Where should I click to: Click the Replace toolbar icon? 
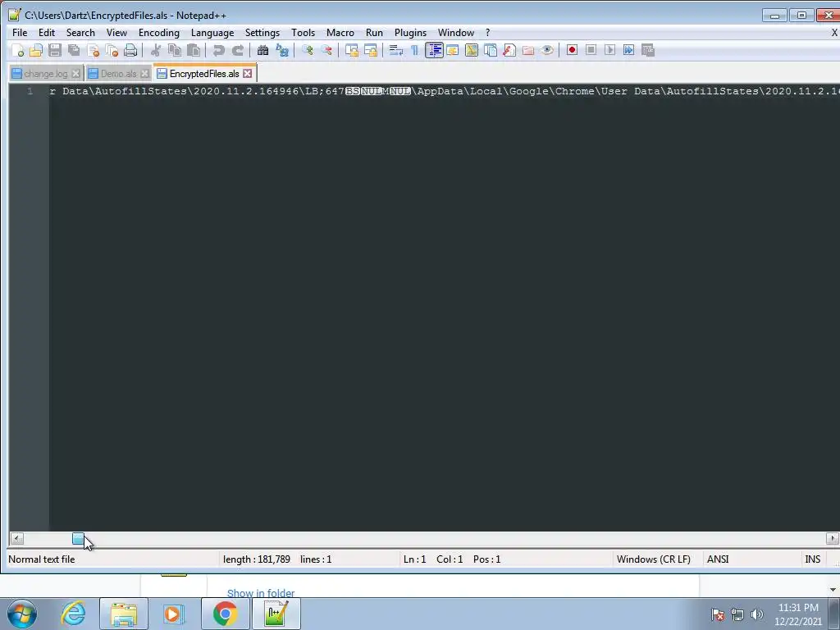tap(282, 50)
